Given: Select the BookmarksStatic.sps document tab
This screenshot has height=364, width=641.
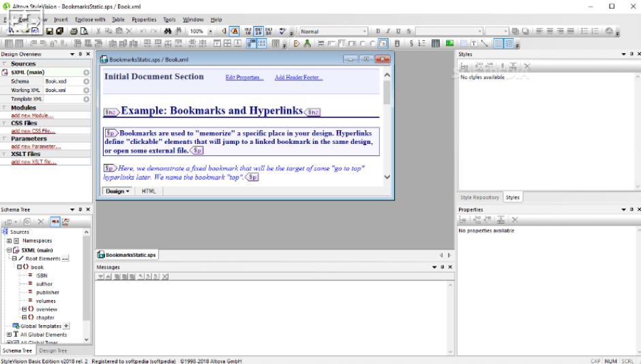Looking at the screenshot, I should 127,255.
